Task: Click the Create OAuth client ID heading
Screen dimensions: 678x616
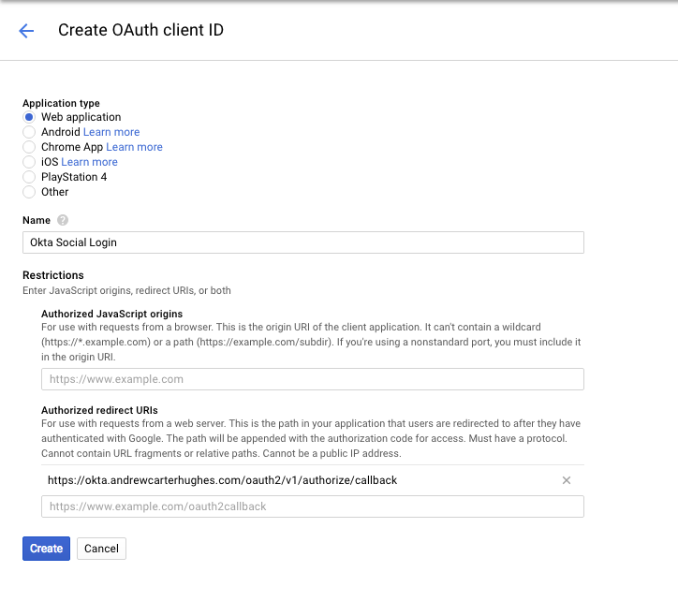Action: click(x=140, y=30)
